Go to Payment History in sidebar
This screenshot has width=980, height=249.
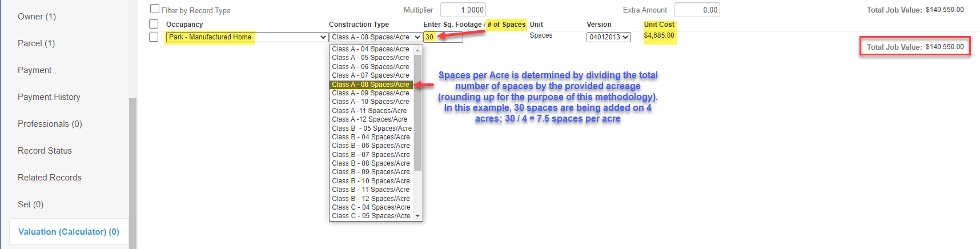(x=49, y=97)
